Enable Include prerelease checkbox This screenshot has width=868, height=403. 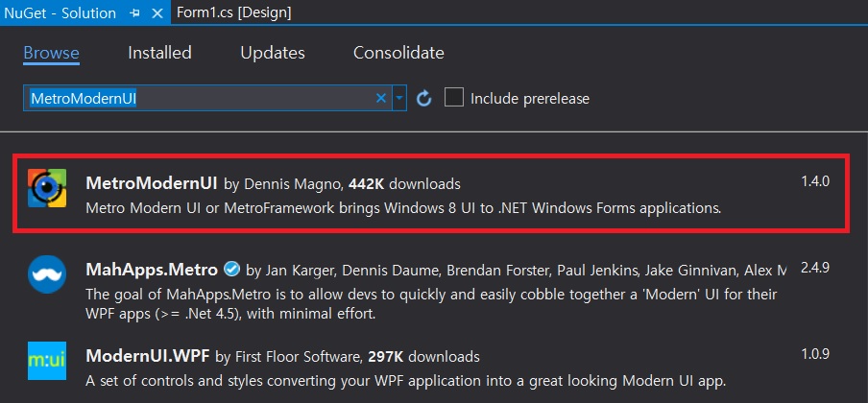point(454,98)
